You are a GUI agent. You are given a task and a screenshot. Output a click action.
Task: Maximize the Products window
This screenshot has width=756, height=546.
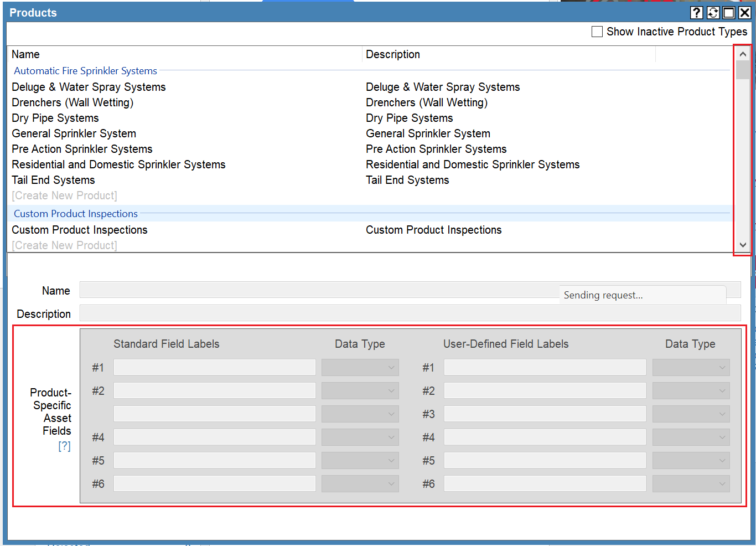tap(729, 13)
